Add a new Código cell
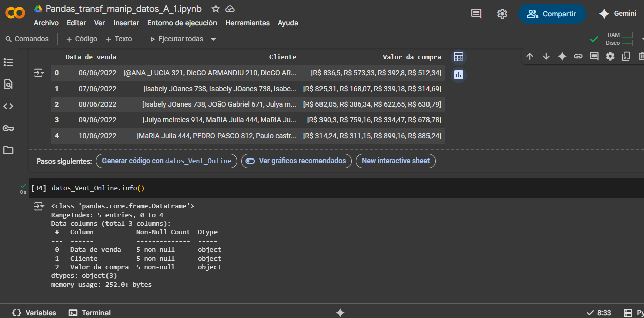Viewport: 644px width, 318px height. pyautogui.click(x=82, y=39)
